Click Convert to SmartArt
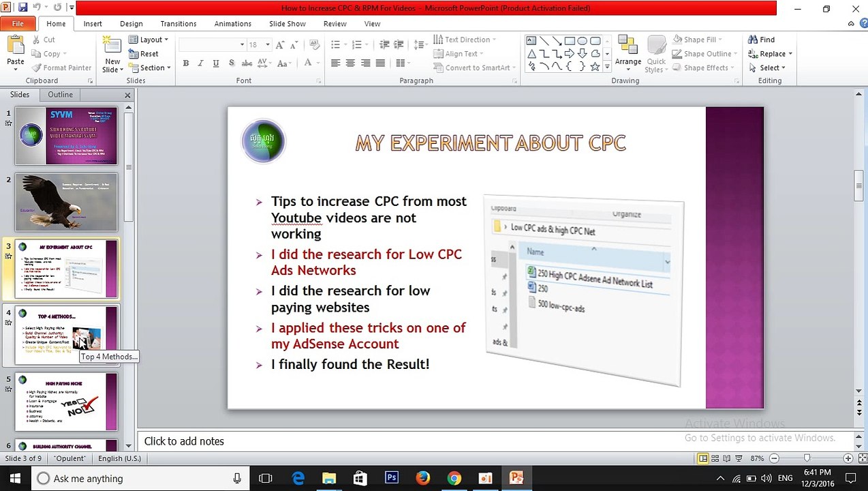Screen dimensions: 868x491 (x=474, y=68)
